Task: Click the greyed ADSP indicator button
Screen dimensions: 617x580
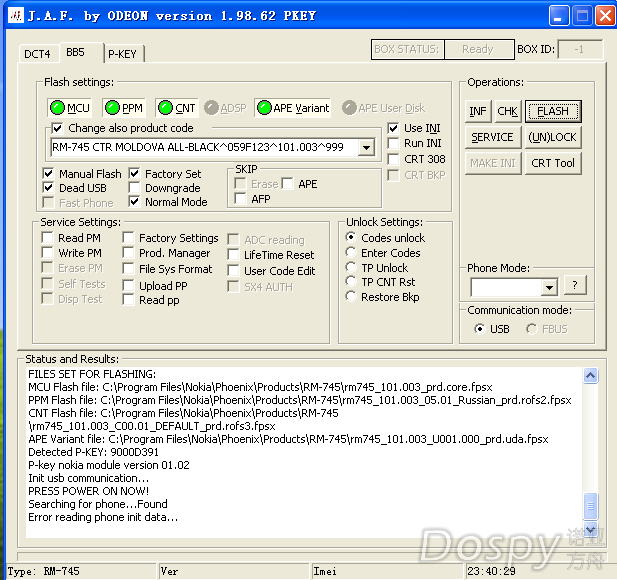Action: [225, 108]
